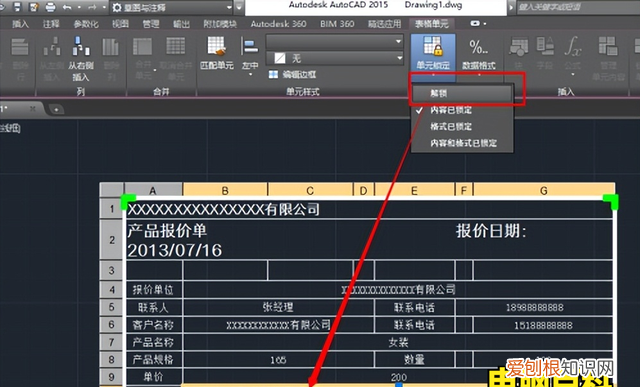Open the undo history dropdown arrow
Viewport: 640px width, 387px height.
79,7
